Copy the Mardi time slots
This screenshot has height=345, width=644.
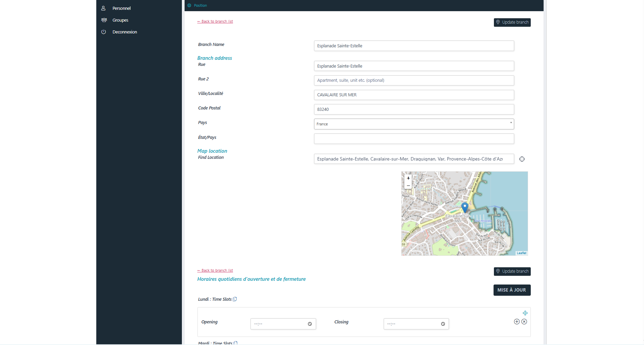coord(235,342)
